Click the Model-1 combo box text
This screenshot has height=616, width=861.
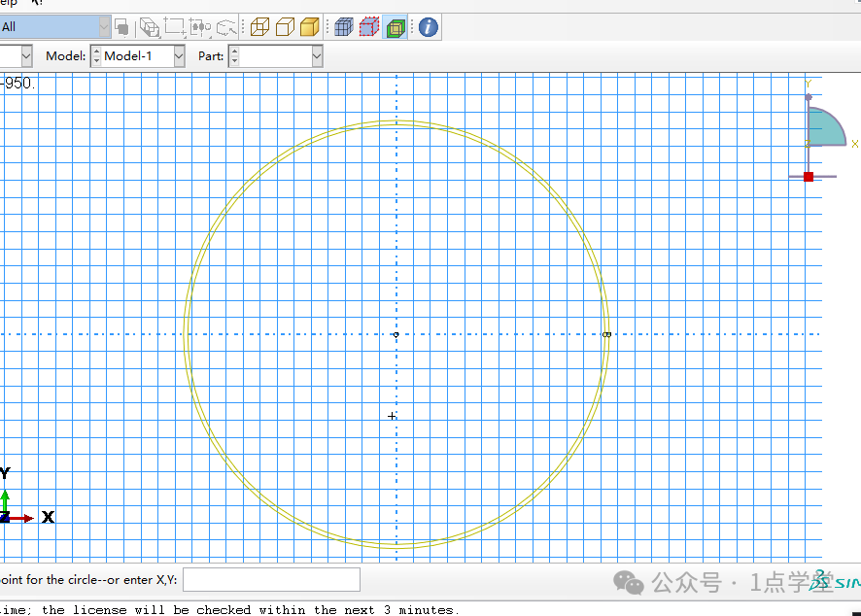click(x=128, y=56)
